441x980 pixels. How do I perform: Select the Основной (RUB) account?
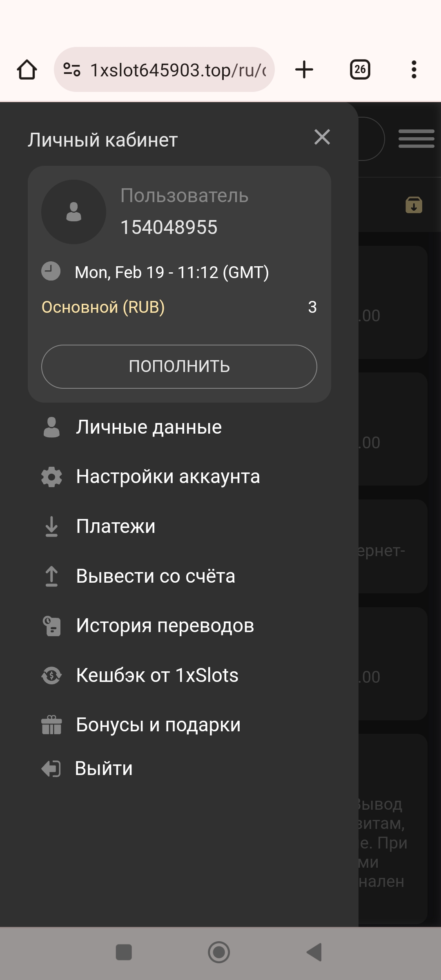pos(103,307)
